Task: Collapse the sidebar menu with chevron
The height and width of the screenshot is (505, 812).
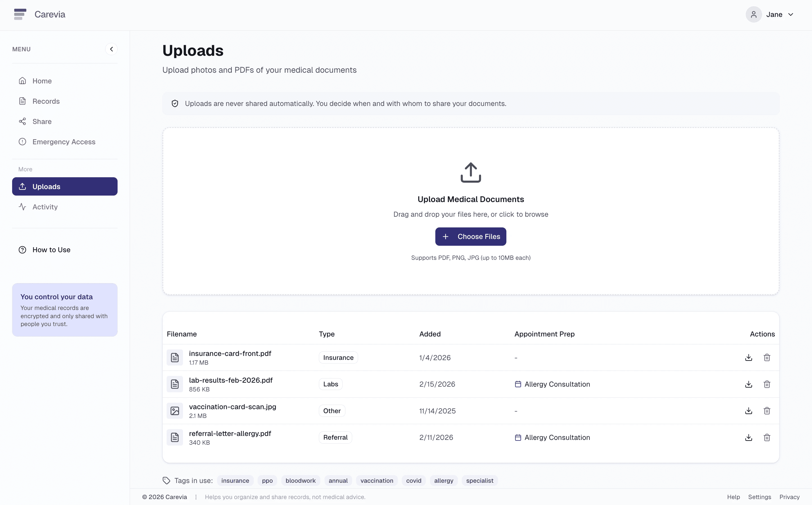Action: (x=111, y=49)
